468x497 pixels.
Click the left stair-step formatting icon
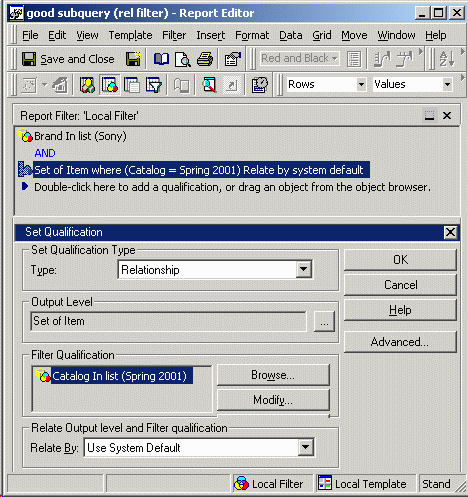pos(382,59)
